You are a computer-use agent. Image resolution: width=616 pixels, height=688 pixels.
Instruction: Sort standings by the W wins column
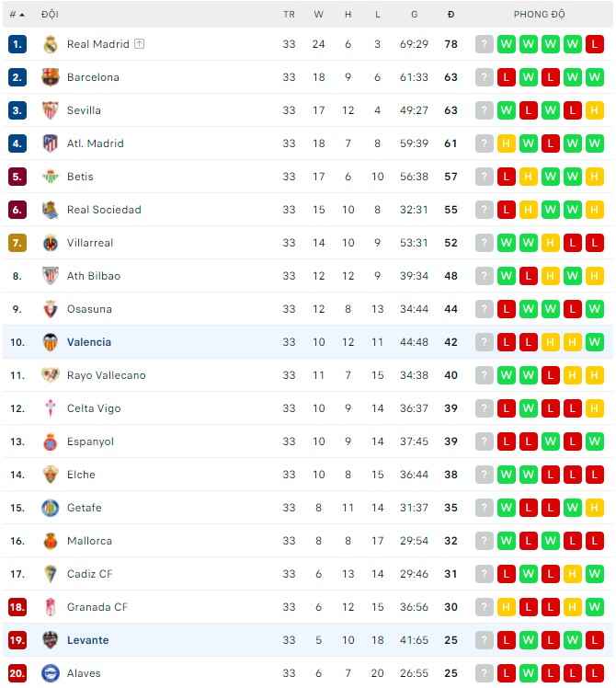[319, 15]
